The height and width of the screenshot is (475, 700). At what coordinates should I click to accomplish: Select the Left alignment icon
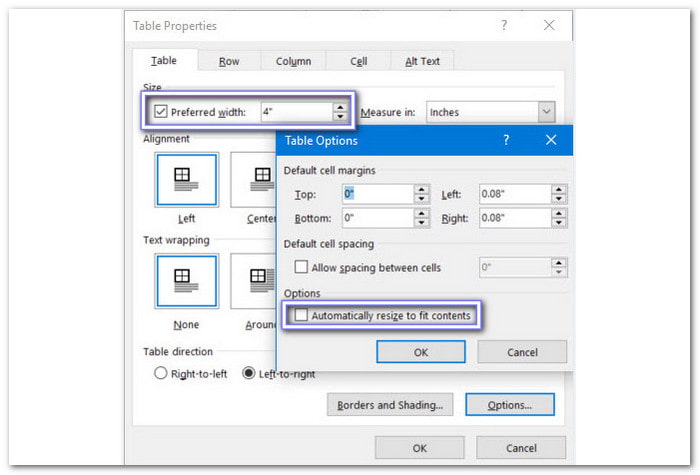pyautogui.click(x=186, y=181)
